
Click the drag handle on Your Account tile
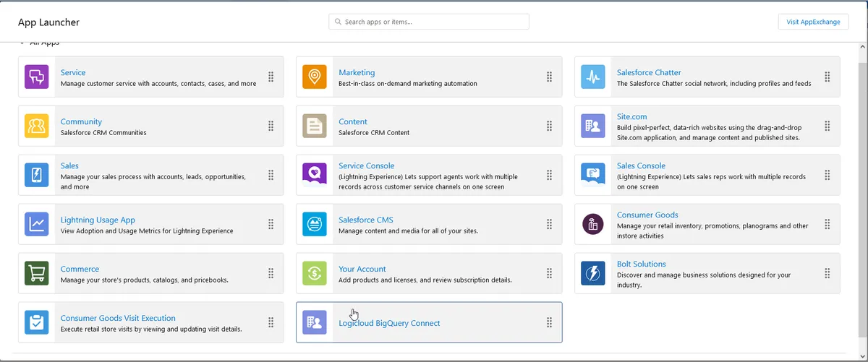[549, 273]
